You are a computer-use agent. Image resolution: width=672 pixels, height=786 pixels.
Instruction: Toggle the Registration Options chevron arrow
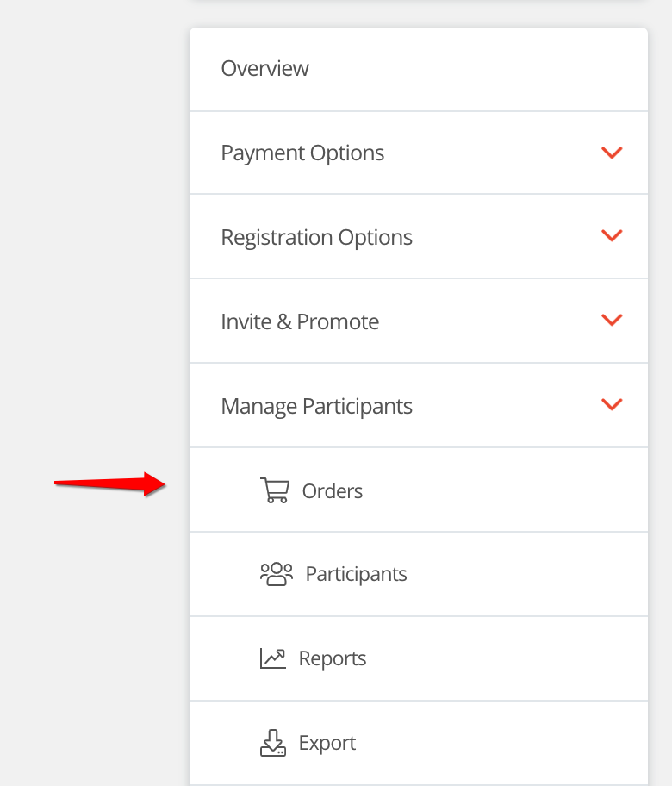click(x=612, y=235)
